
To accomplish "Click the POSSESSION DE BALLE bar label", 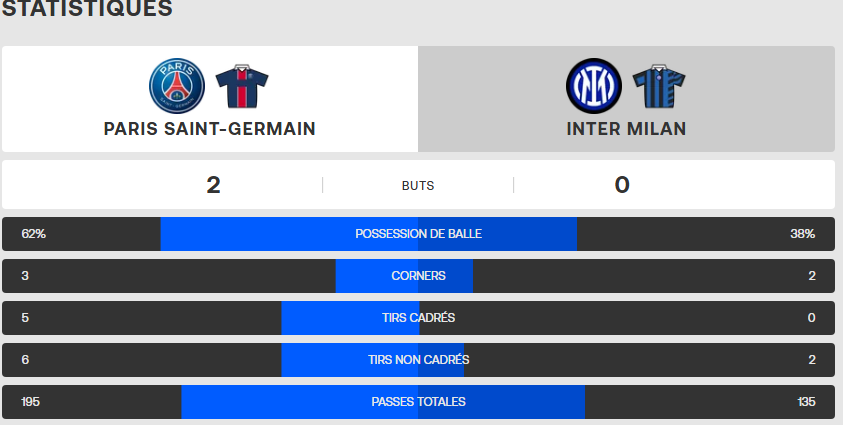I will click(418, 234).
